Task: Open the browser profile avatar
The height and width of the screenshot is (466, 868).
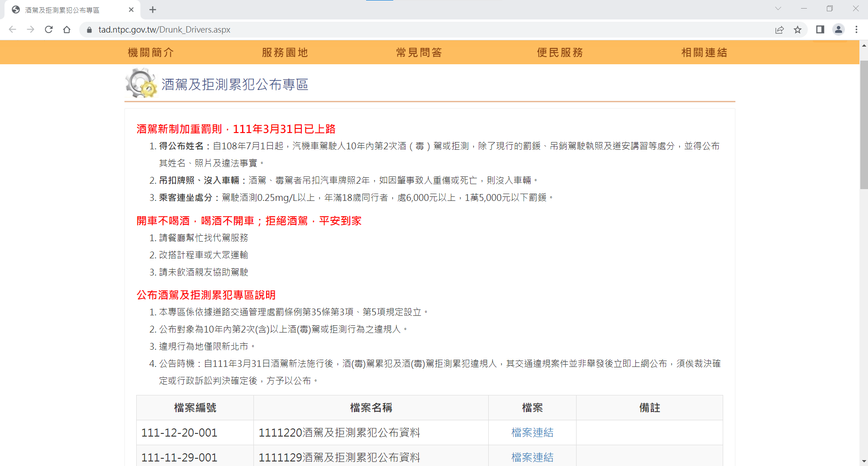Action: [839, 29]
